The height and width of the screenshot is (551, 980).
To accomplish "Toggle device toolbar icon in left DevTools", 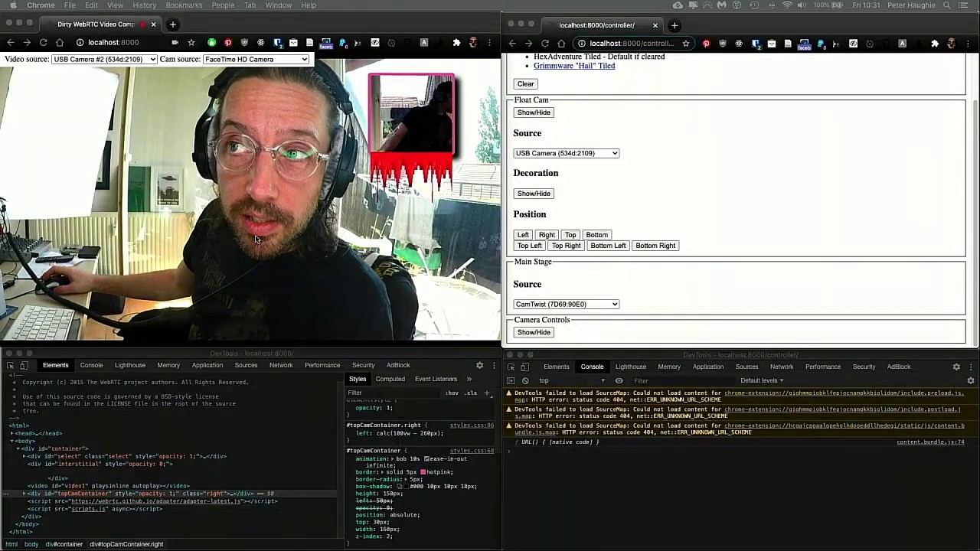I will pos(24,365).
